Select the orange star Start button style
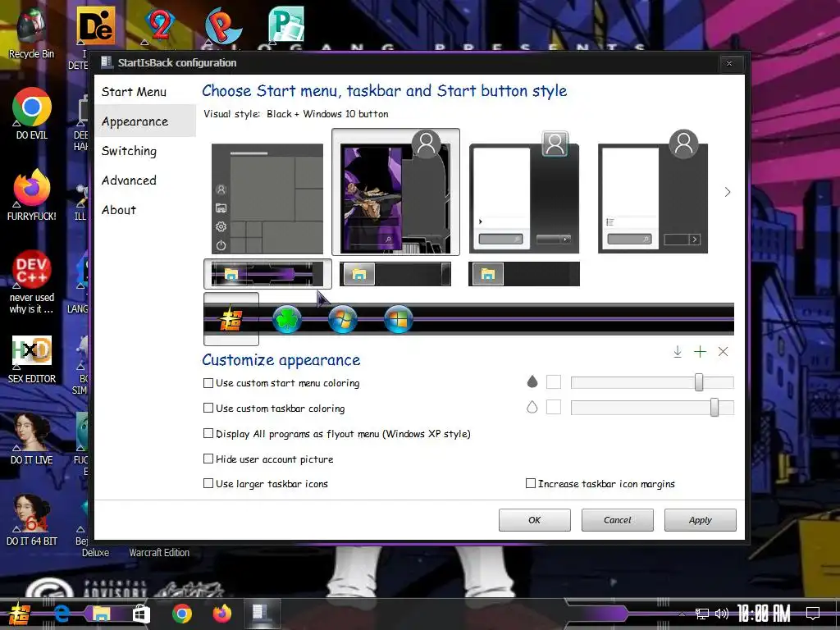 coord(231,320)
